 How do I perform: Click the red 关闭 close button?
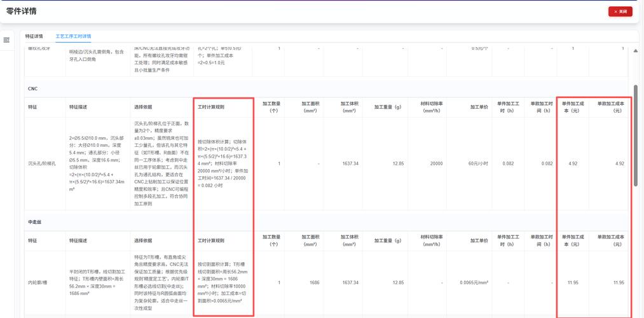tap(620, 11)
